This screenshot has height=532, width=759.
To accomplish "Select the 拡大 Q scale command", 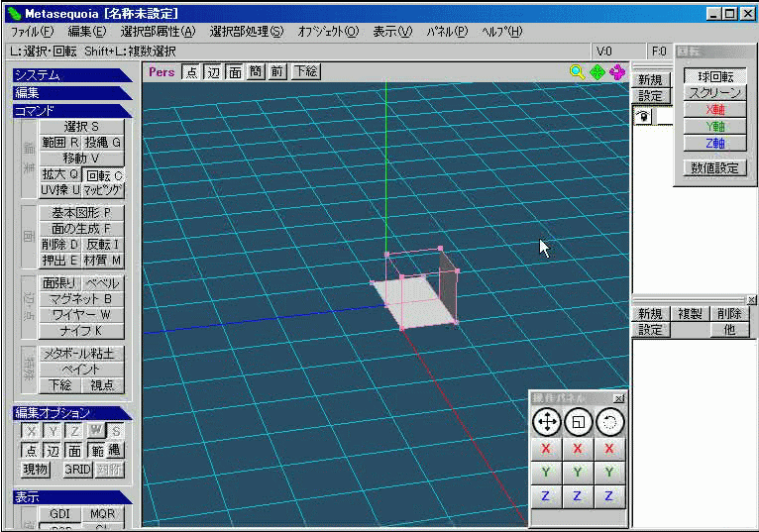I will [x=60, y=174].
